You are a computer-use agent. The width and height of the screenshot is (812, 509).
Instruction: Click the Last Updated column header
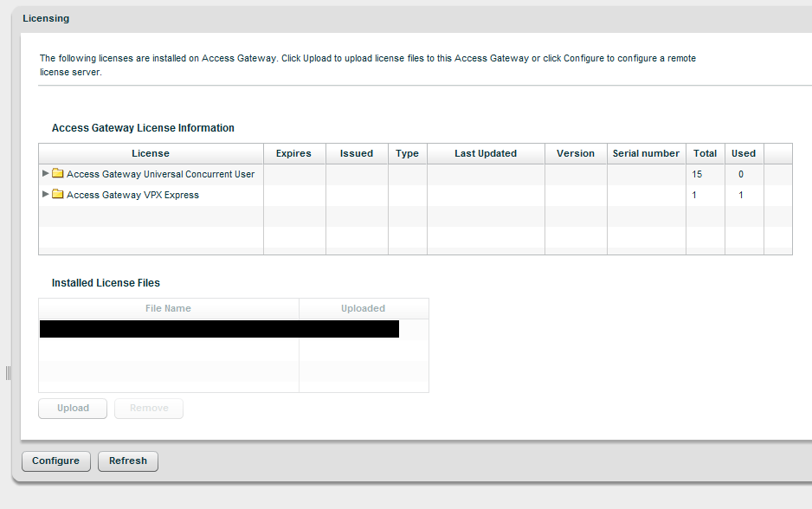486,154
